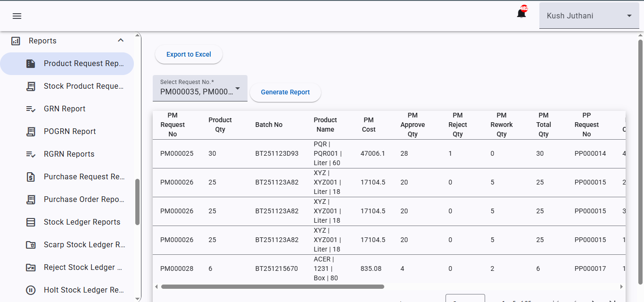Collapse the Reports section chevron
Viewport: 644px width, 302px height.
pyautogui.click(x=121, y=41)
